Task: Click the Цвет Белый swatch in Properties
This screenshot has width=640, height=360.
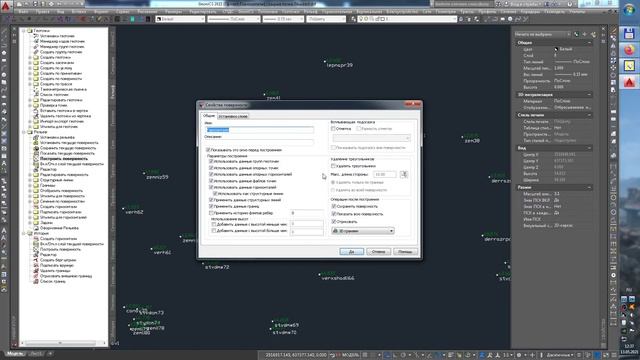Action: [x=556, y=49]
